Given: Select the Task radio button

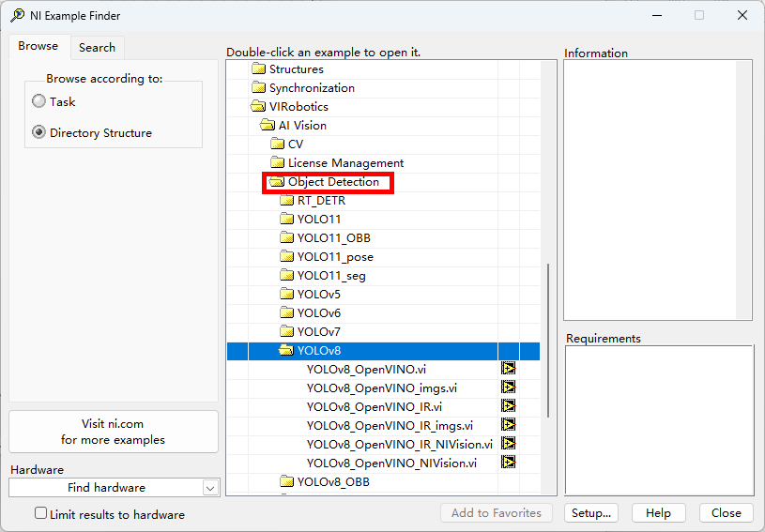Looking at the screenshot, I should 39,101.
